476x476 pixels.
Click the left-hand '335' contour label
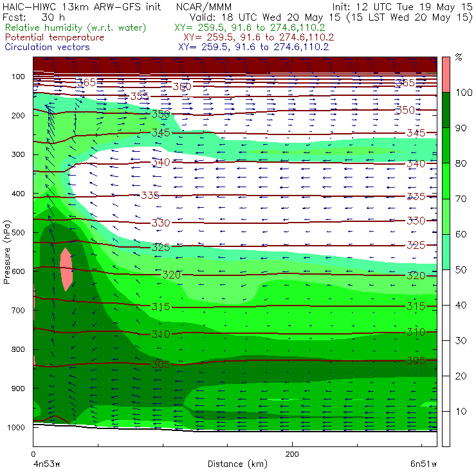pos(150,195)
